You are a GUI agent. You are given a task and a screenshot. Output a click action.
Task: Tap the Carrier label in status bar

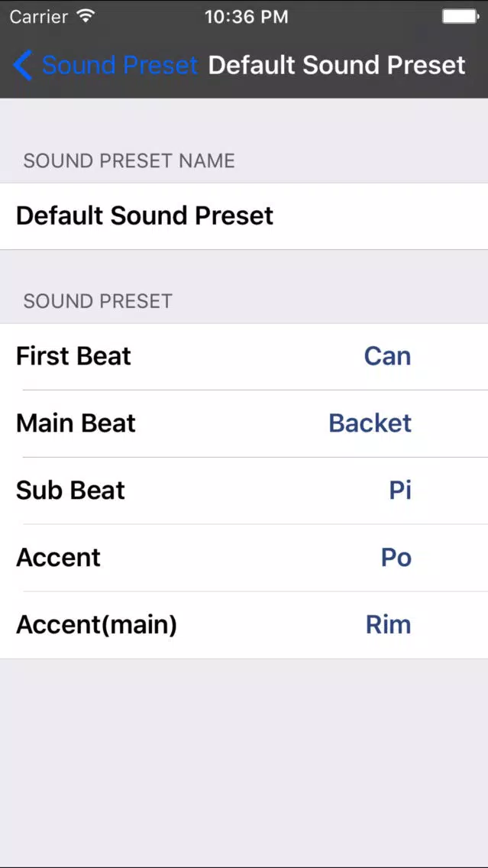(40, 17)
